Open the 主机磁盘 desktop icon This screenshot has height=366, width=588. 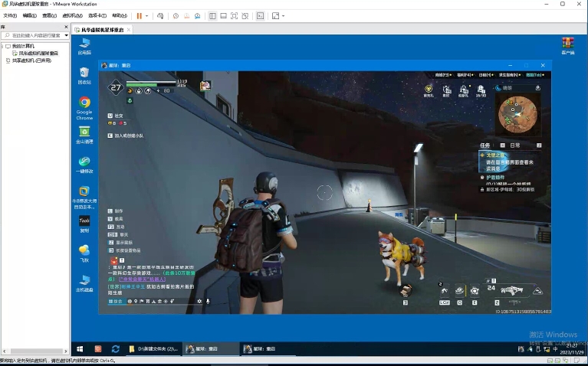pyautogui.click(x=84, y=283)
